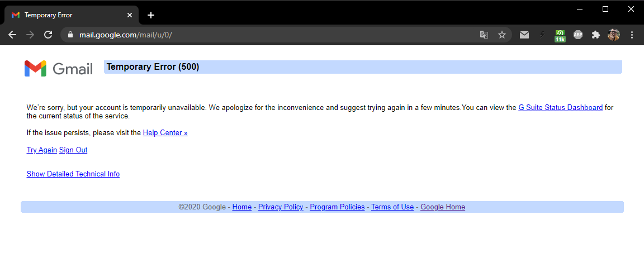Reload the page with the refresh icon
This screenshot has height=258, width=644.
coord(48,35)
